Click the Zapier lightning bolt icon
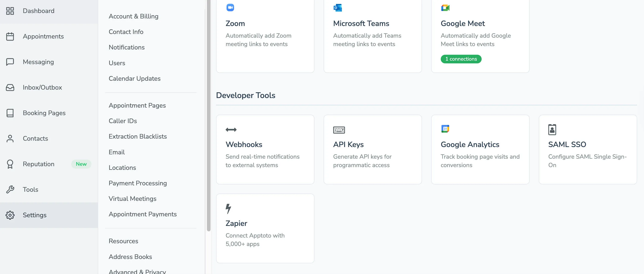 click(x=228, y=209)
